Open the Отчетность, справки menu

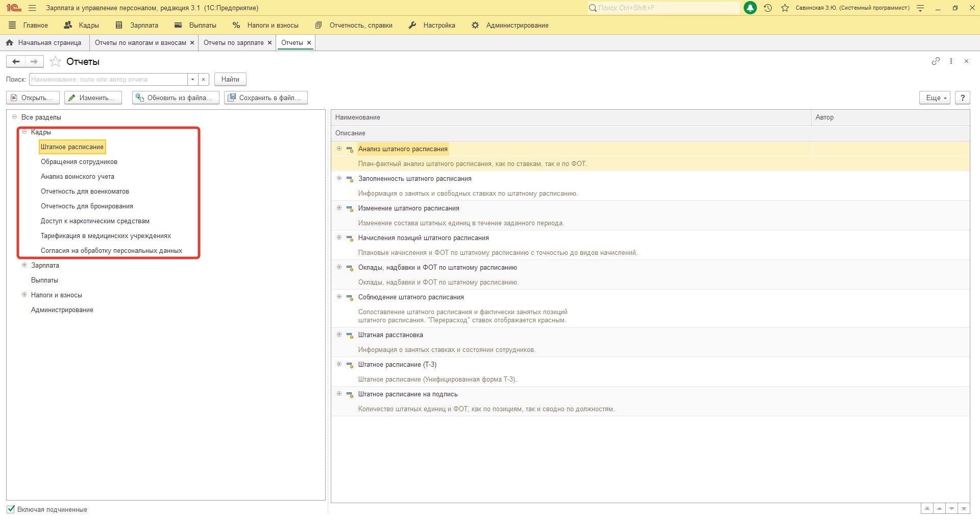coord(354,25)
